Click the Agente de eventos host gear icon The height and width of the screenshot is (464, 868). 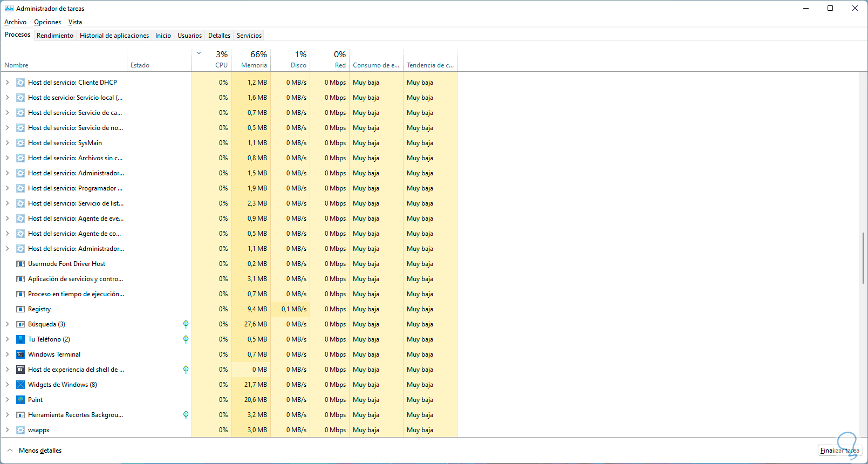[x=20, y=219]
